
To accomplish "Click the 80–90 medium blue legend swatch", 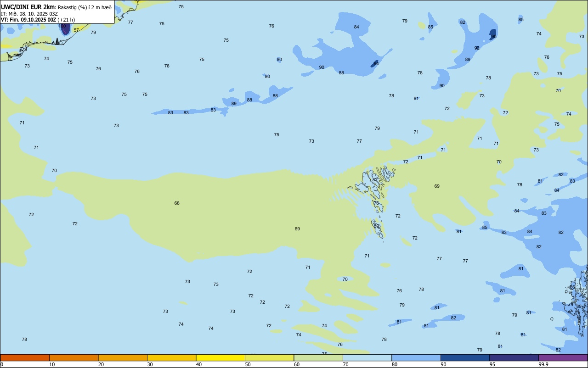I will click(416, 357).
